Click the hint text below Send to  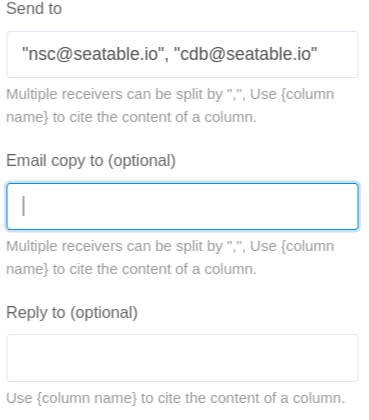(170, 106)
